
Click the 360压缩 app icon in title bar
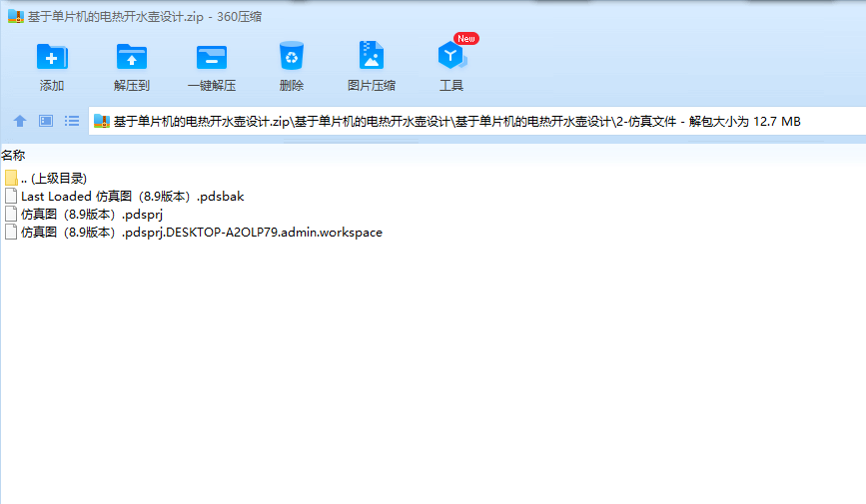pos(16,17)
